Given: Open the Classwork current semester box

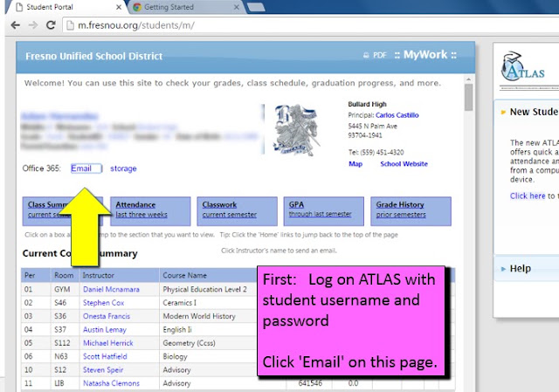Looking at the screenshot, I should coord(237,211).
